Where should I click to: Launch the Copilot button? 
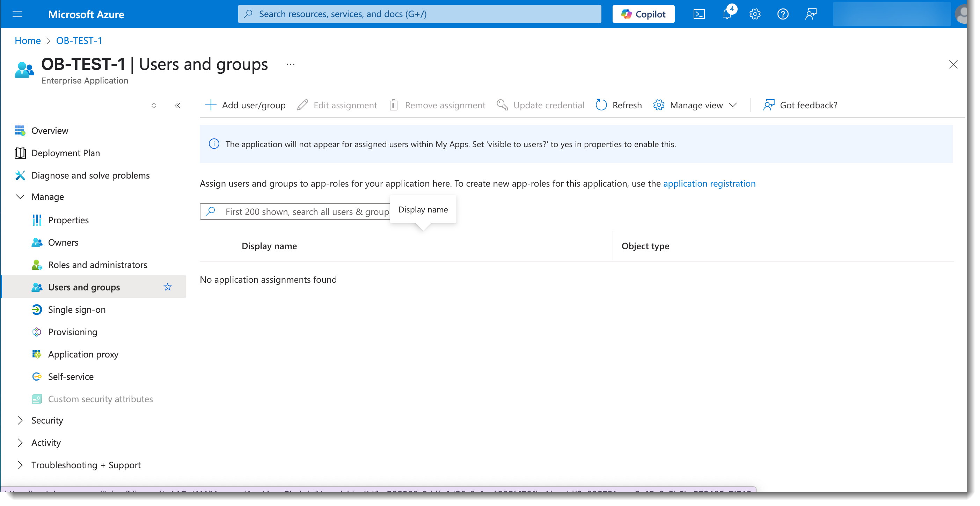click(643, 14)
